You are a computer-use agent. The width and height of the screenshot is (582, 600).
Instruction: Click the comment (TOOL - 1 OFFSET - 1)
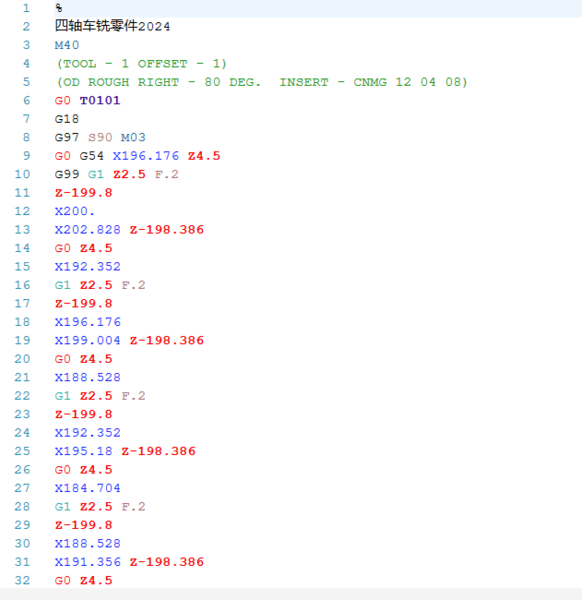142,64
